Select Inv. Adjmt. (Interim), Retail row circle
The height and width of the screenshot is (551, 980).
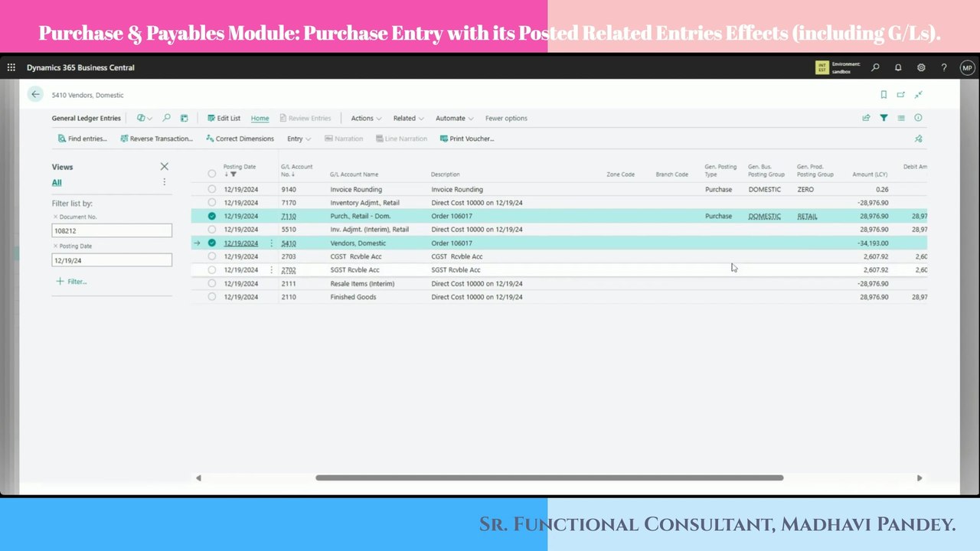(212, 230)
